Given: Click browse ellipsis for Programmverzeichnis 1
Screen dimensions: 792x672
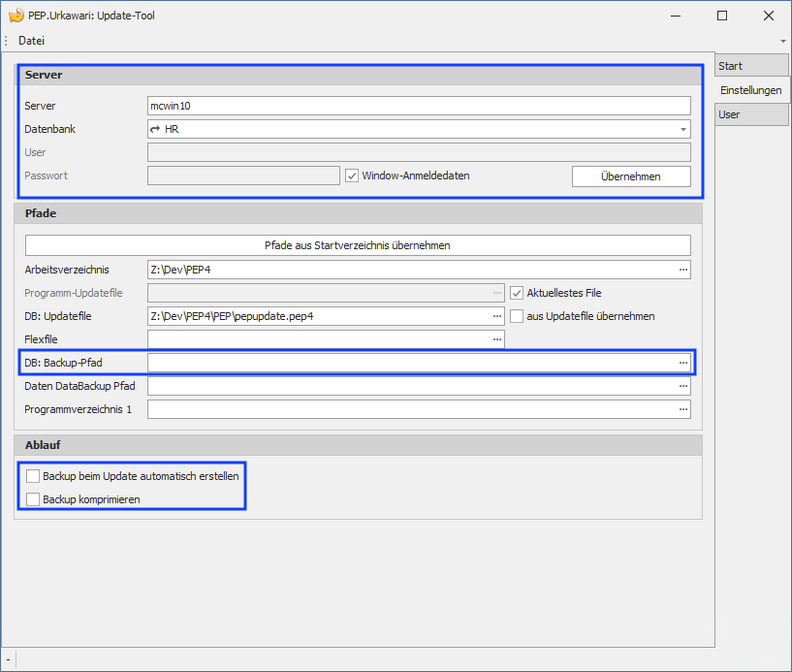Looking at the screenshot, I should (x=682, y=409).
